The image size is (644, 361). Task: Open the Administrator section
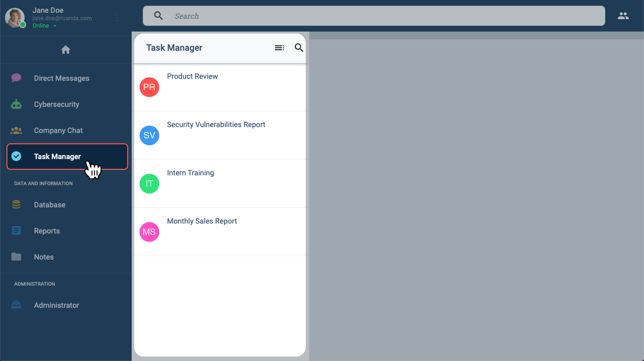tap(66, 305)
